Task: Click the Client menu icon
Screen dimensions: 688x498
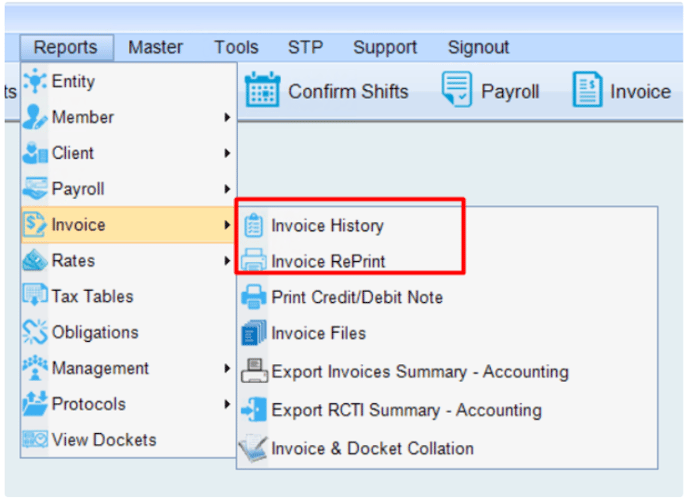Action: point(35,153)
